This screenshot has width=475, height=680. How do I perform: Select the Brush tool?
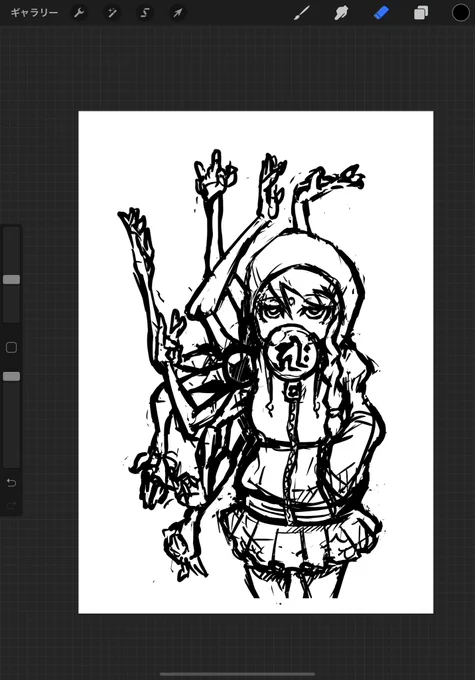(302, 13)
